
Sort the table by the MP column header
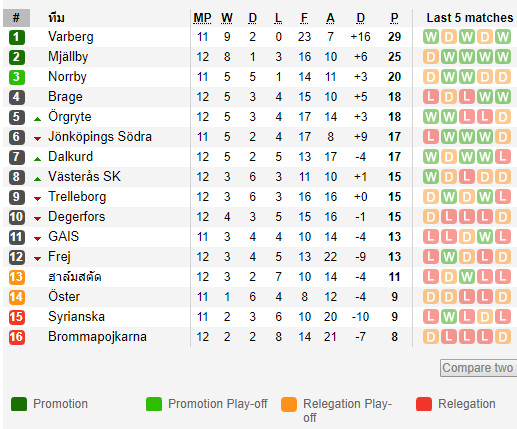(x=202, y=18)
